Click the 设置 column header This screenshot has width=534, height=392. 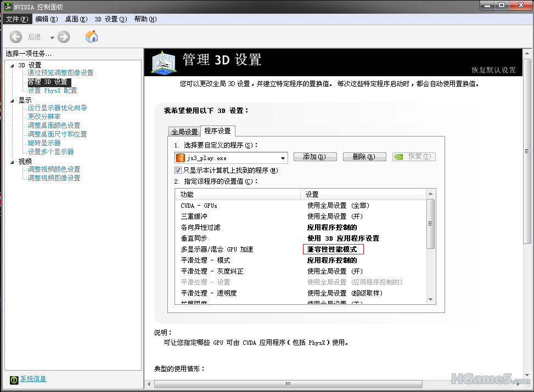point(363,194)
